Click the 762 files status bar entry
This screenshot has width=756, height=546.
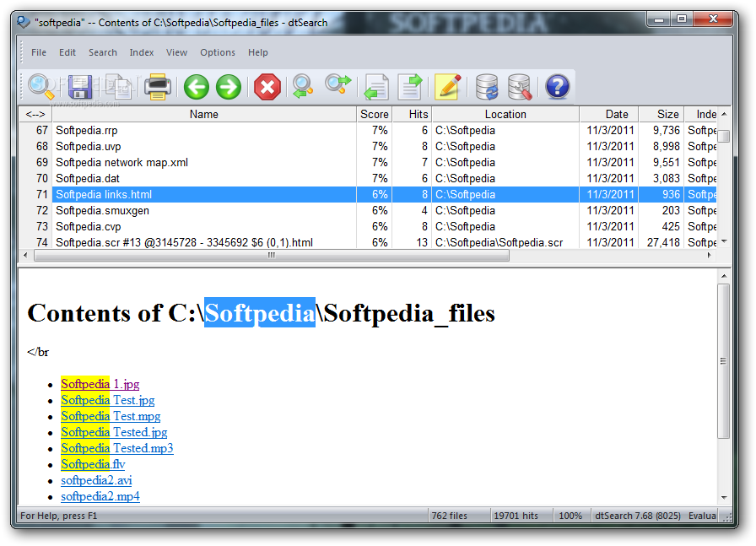click(x=450, y=516)
